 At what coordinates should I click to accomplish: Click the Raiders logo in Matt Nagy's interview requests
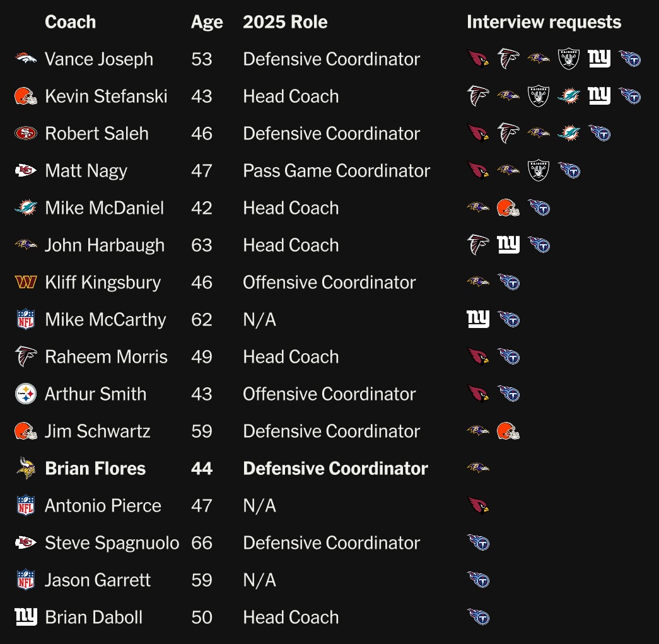click(x=539, y=171)
